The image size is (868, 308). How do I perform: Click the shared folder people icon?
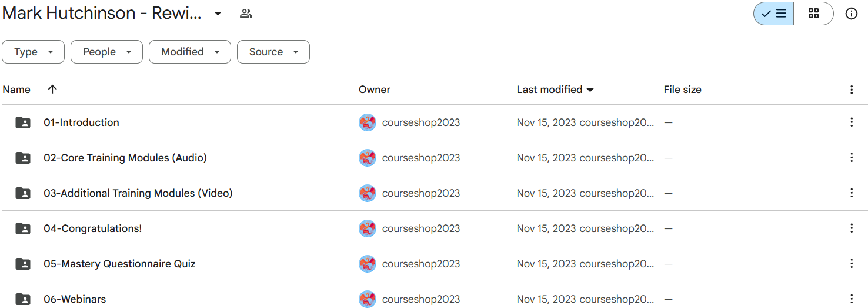246,14
